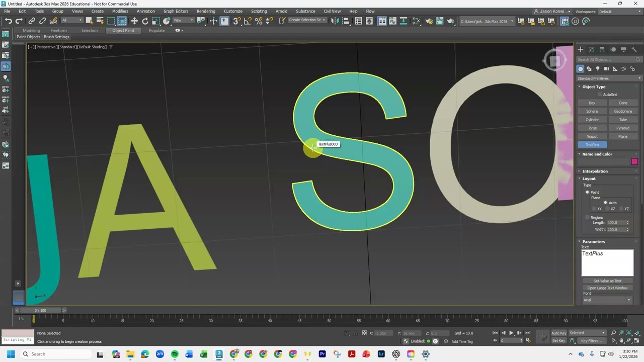Screen dimensions: 644x362
Task: Toggle the 3D Snaps icon
Action: 236,21
